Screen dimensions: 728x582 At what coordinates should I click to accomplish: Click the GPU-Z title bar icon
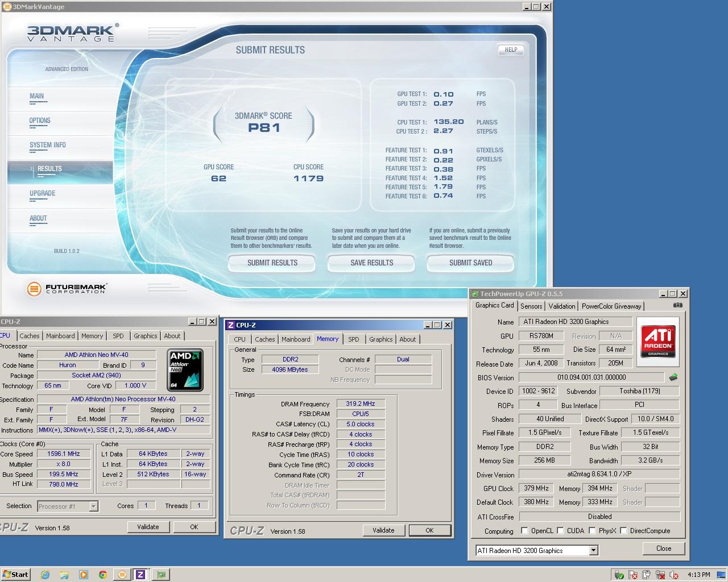(x=474, y=294)
